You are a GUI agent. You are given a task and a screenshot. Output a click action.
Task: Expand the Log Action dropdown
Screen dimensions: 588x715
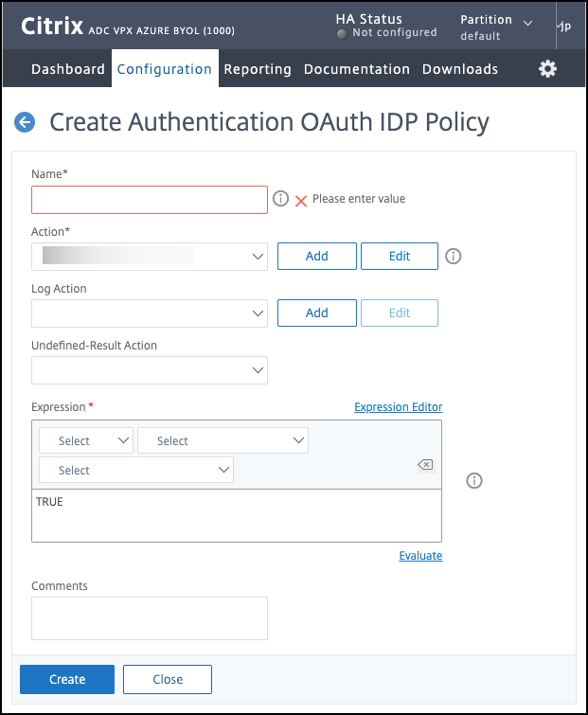(x=150, y=313)
